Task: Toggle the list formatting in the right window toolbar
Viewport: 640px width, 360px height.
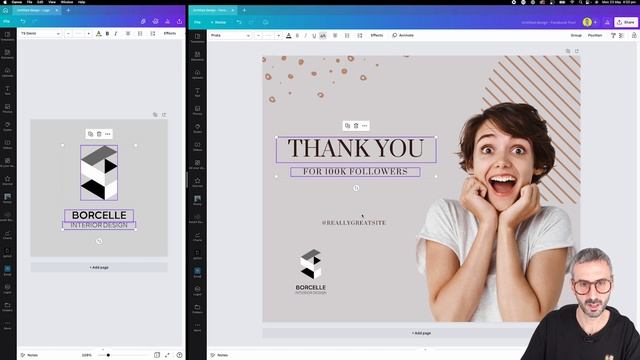Action: [x=347, y=36]
